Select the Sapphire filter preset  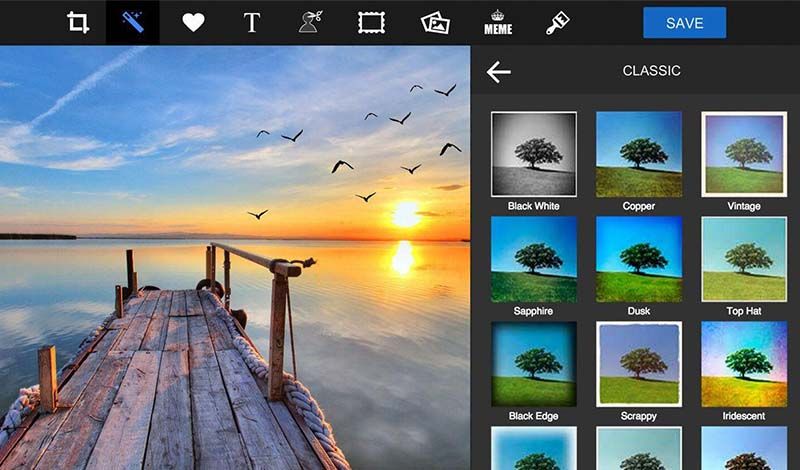pos(533,259)
